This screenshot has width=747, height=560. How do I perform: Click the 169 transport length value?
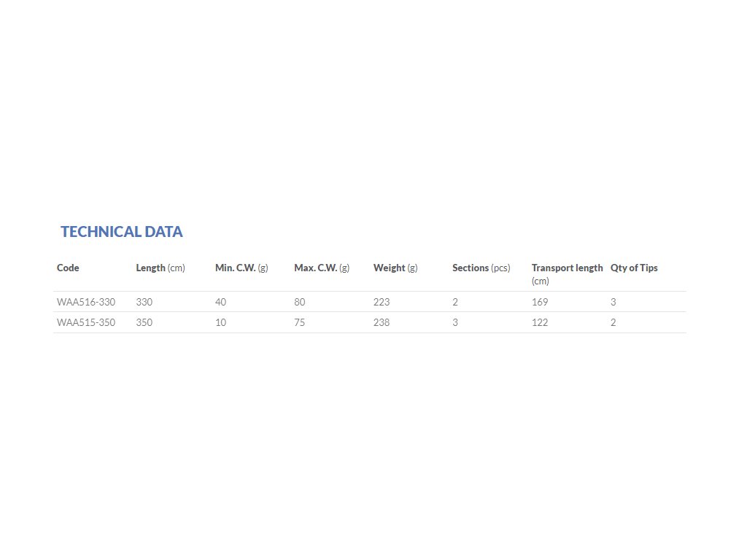pyautogui.click(x=540, y=302)
